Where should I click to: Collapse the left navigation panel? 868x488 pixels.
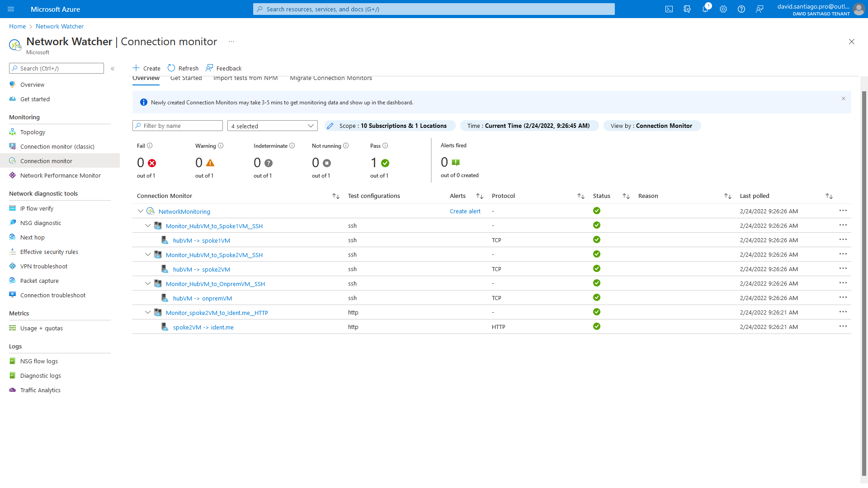tap(113, 69)
